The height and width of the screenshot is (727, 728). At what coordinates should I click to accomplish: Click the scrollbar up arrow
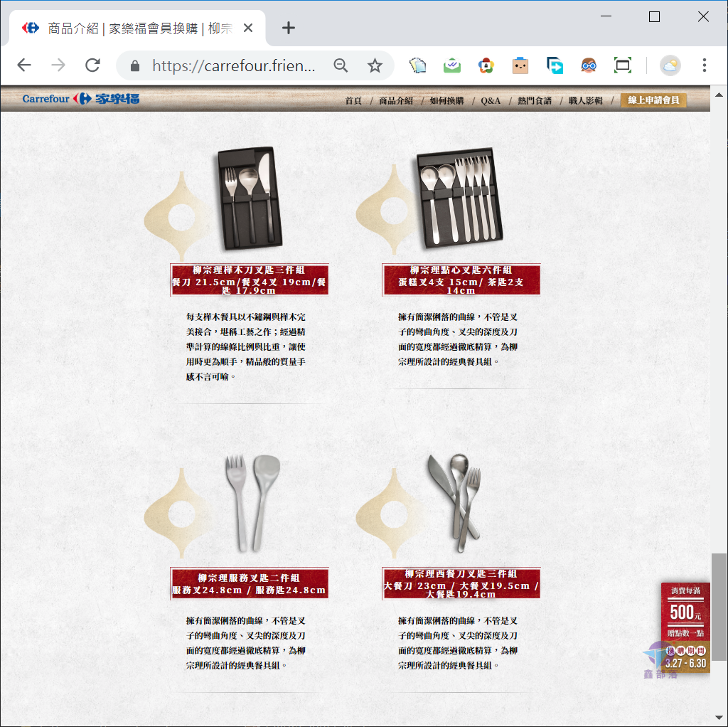pos(719,95)
